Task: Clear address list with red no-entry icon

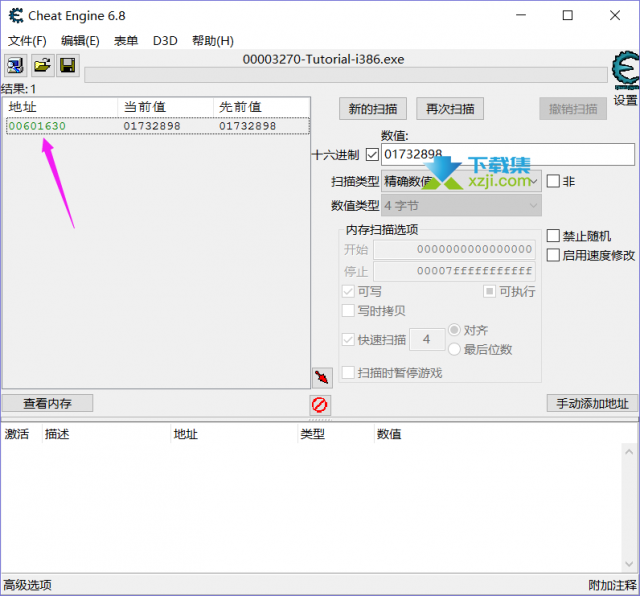Action: coord(320,405)
